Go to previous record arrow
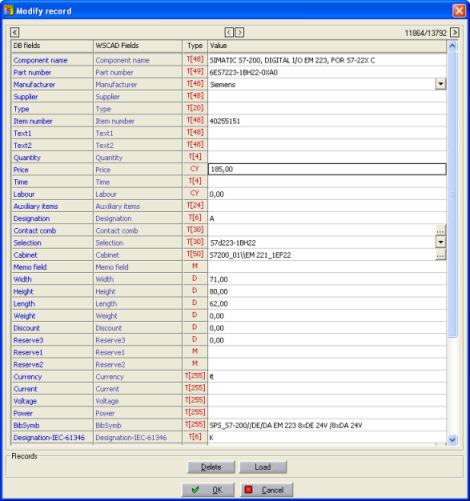 [229, 32]
